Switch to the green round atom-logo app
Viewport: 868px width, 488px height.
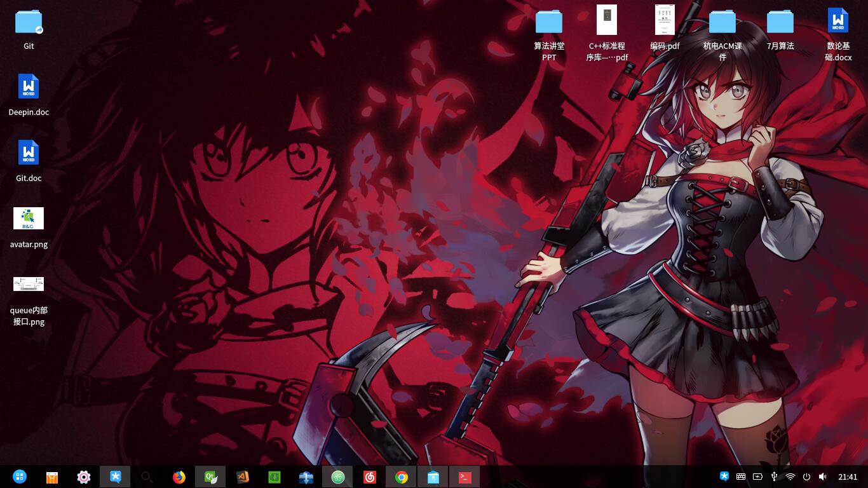coord(338,477)
